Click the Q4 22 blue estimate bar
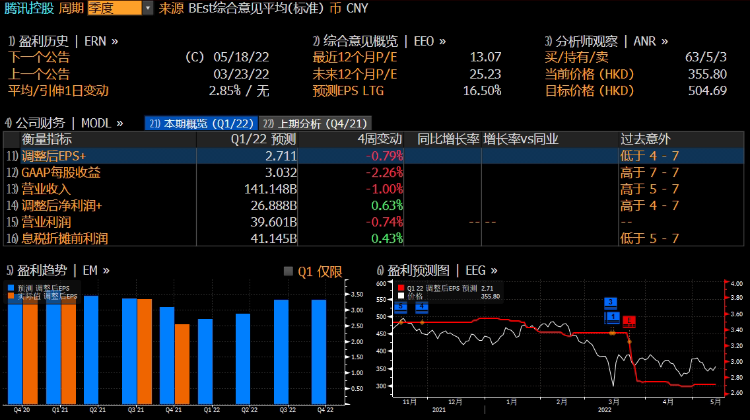The image size is (750, 420). click(319, 352)
